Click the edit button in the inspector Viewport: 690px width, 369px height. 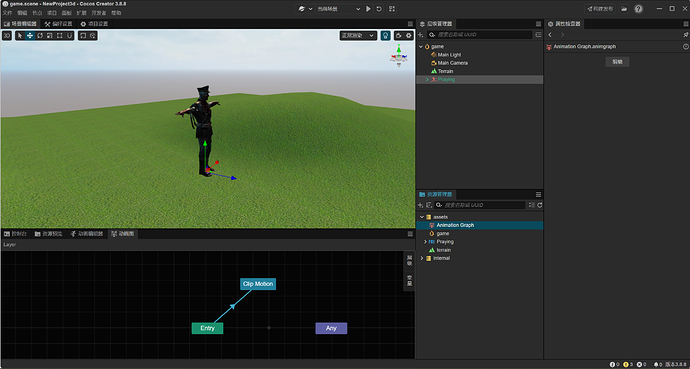click(617, 62)
